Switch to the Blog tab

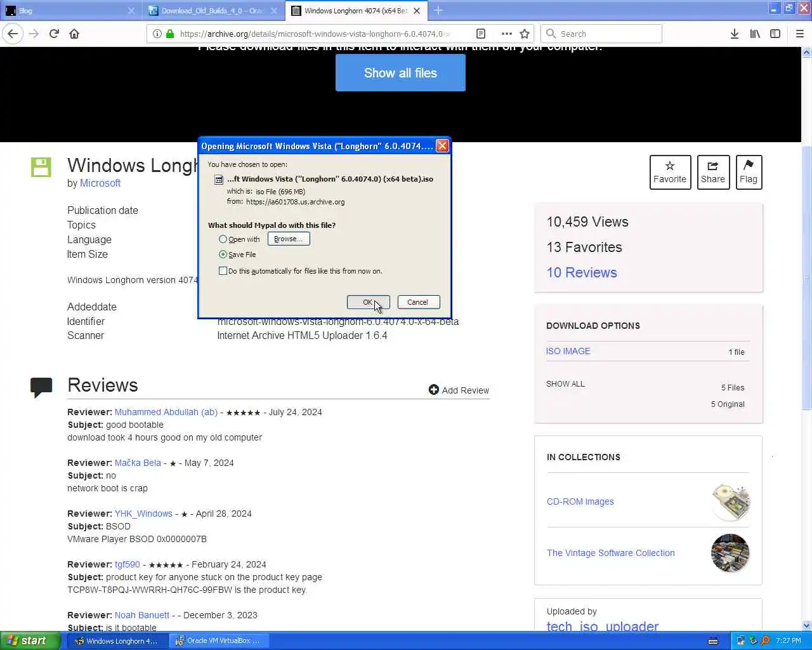point(70,11)
